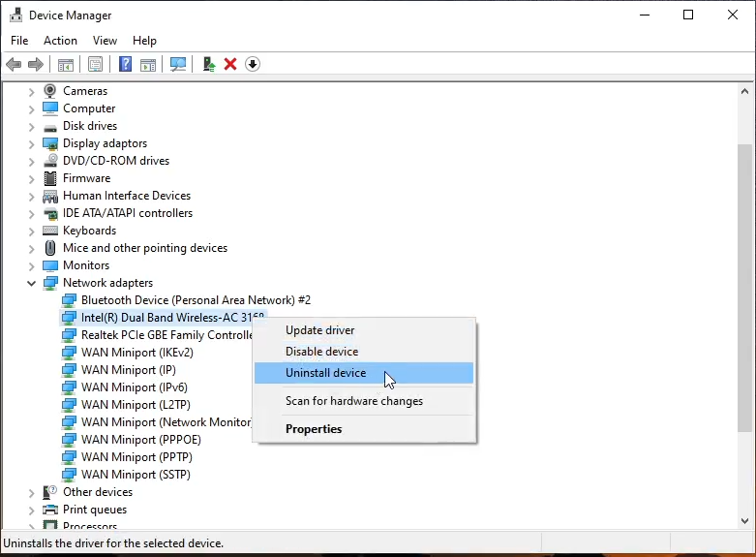Click the vertical scrollbar thumb

(x=744, y=288)
